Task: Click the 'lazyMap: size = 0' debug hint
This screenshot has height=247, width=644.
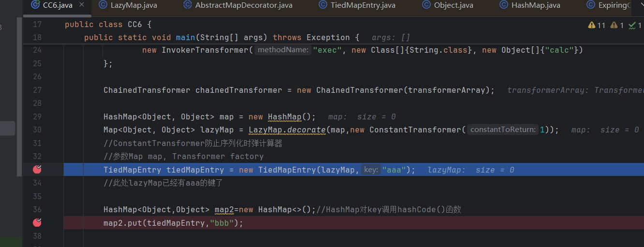Action: [x=471, y=170]
